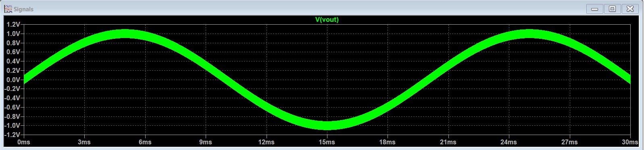This screenshot has width=644, height=150.
Task: Click the 1.0V vertical axis label
Action: [13, 34]
